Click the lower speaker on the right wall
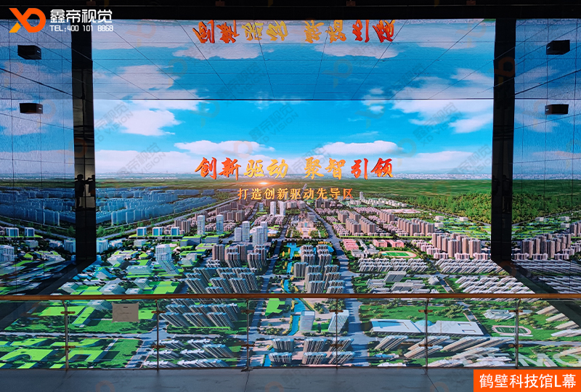Screen dimensions: 581x392 (557, 109)
